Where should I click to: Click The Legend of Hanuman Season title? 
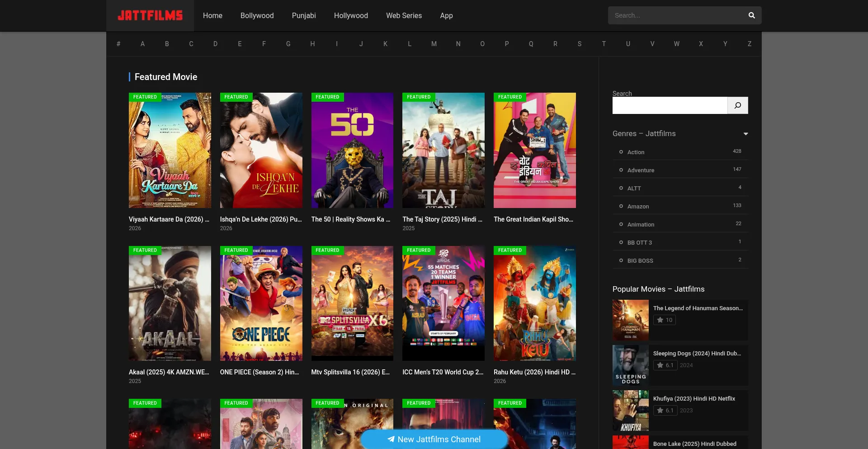click(698, 308)
